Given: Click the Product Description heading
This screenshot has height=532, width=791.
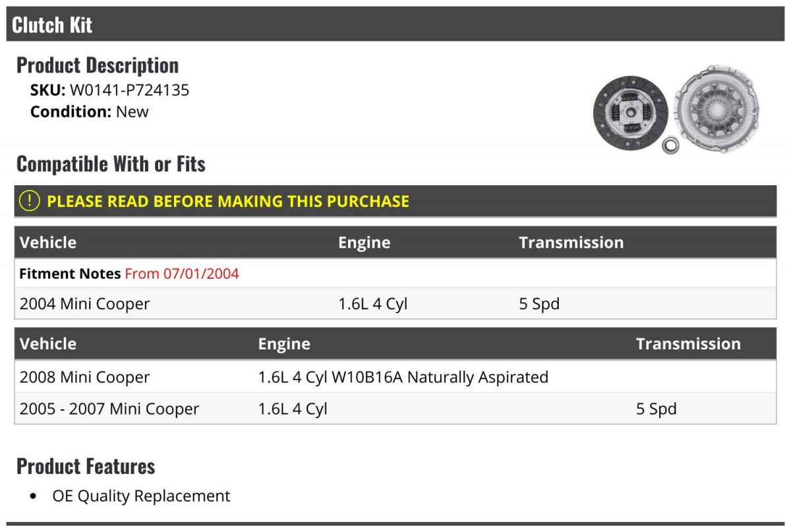Looking at the screenshot, I should (x=98, y=65).
